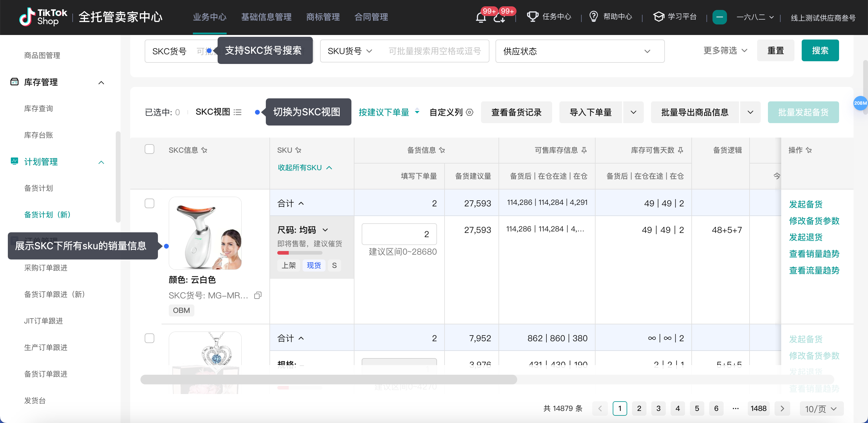Screen dimensions: 868x423
Task: Switch to 基础信息管理 tab
Action: coord(266,17)
